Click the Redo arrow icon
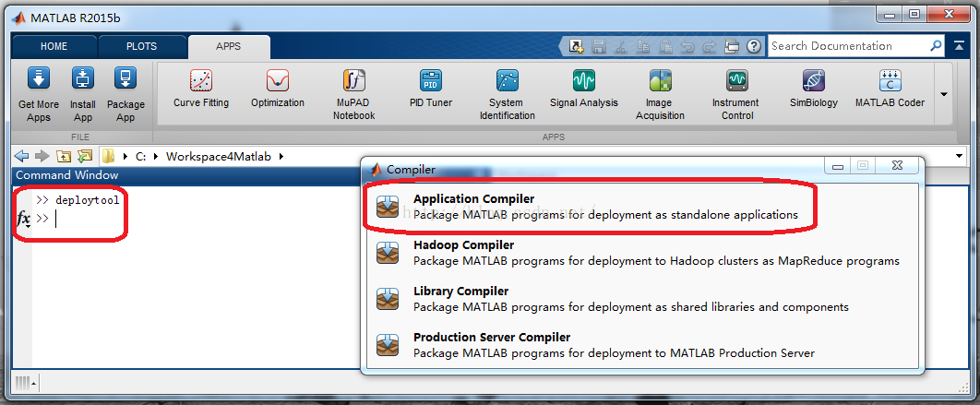The width and height of the screenshot is (980, 405). coord(710,46)
